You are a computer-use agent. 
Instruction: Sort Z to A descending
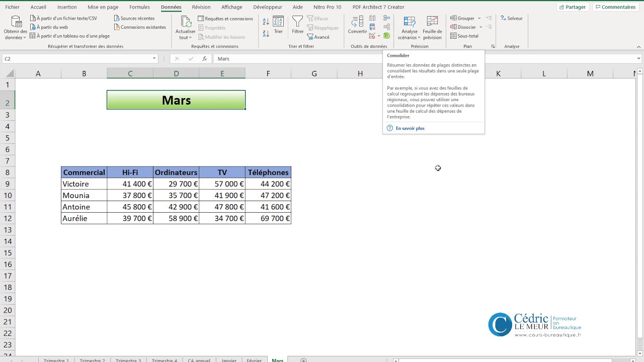(x=266, y=34)
